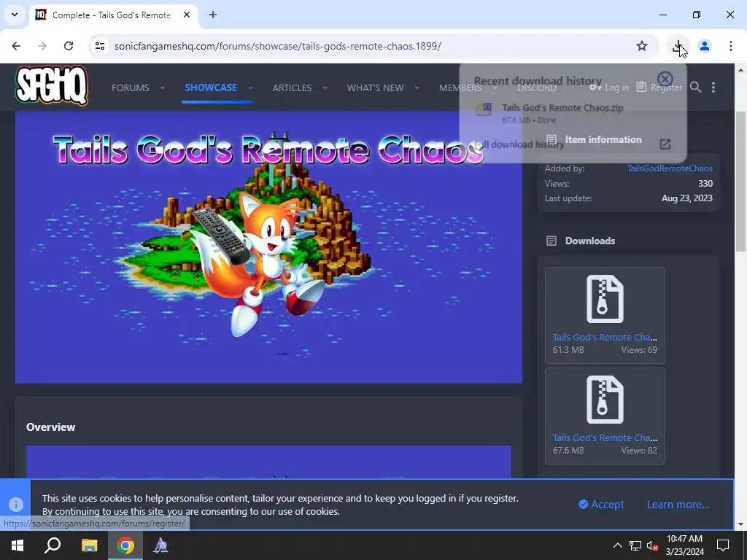Open Windows taskbar search
The height and width of the screenshot is (560, 747).
pos(53,545)
